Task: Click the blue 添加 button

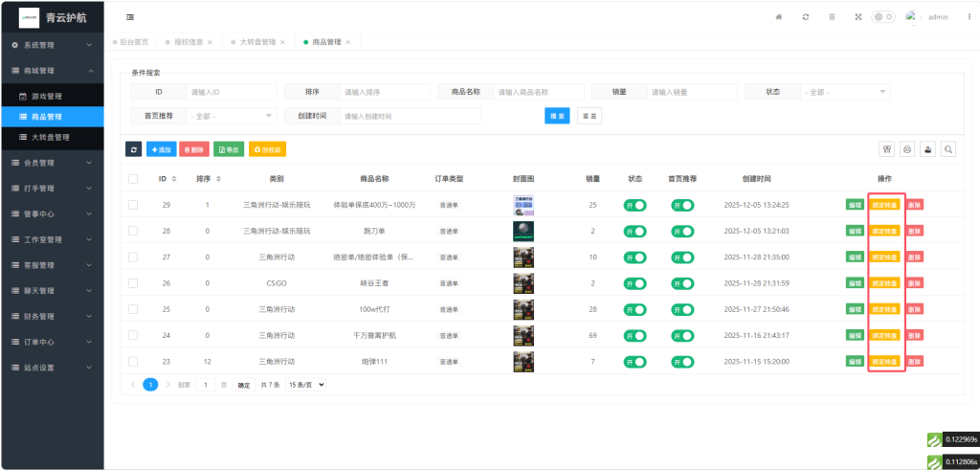Action: tap(161, 149)
